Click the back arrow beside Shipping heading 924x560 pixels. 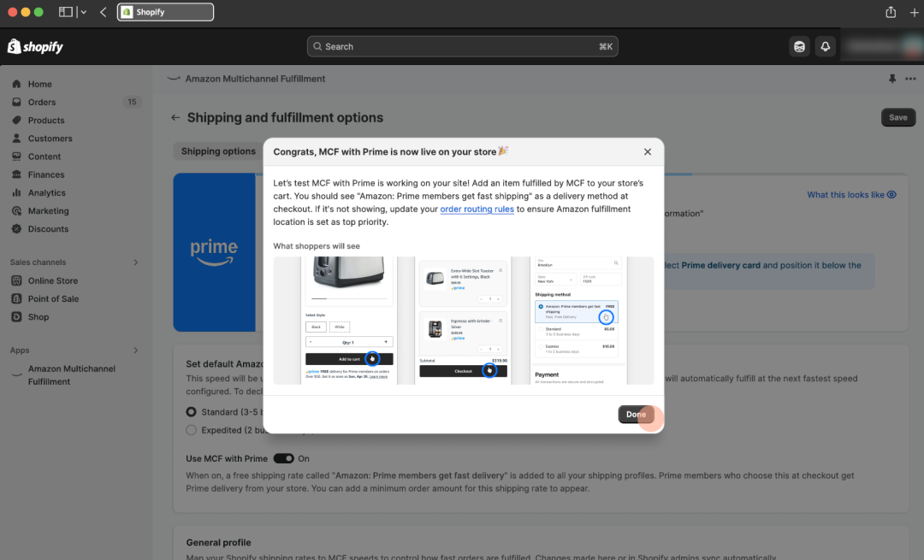click(x=175, y=117)
